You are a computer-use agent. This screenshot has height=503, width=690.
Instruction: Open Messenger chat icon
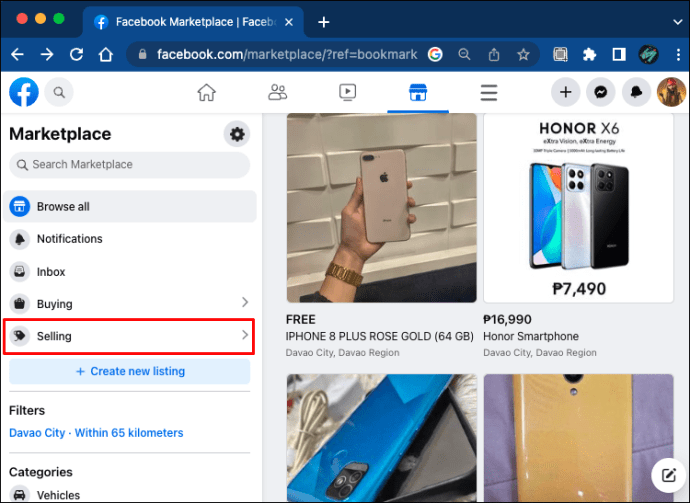601,92
